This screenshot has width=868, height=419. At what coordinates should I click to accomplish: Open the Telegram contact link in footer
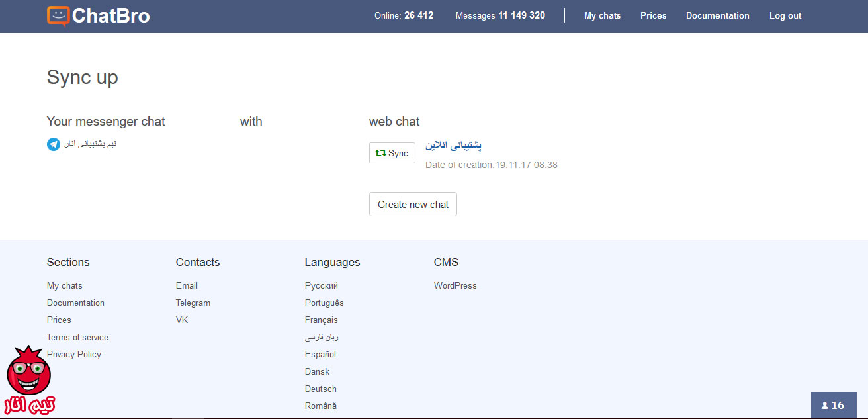pos(193,303)
